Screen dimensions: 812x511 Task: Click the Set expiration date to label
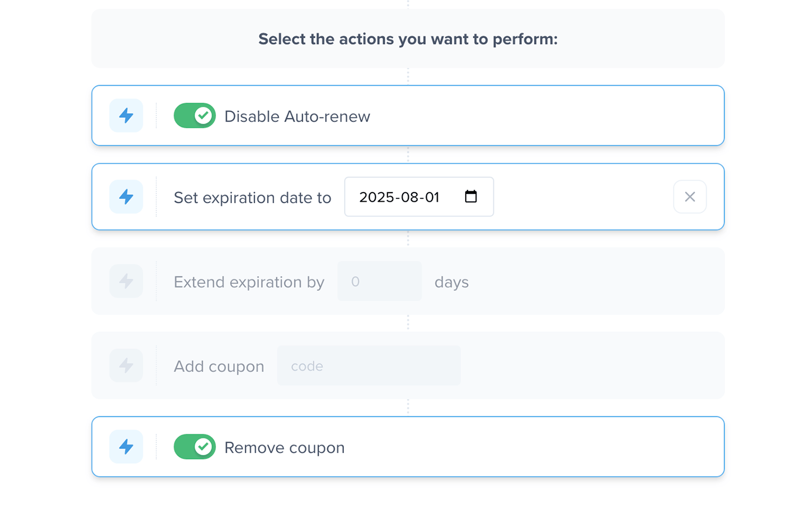pyautogui.click(x=252, y=198)
